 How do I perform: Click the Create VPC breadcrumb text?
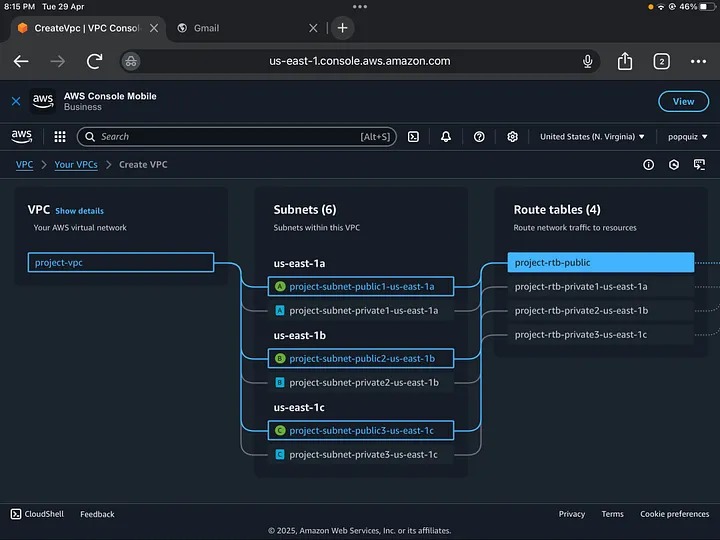click(143, 164)
